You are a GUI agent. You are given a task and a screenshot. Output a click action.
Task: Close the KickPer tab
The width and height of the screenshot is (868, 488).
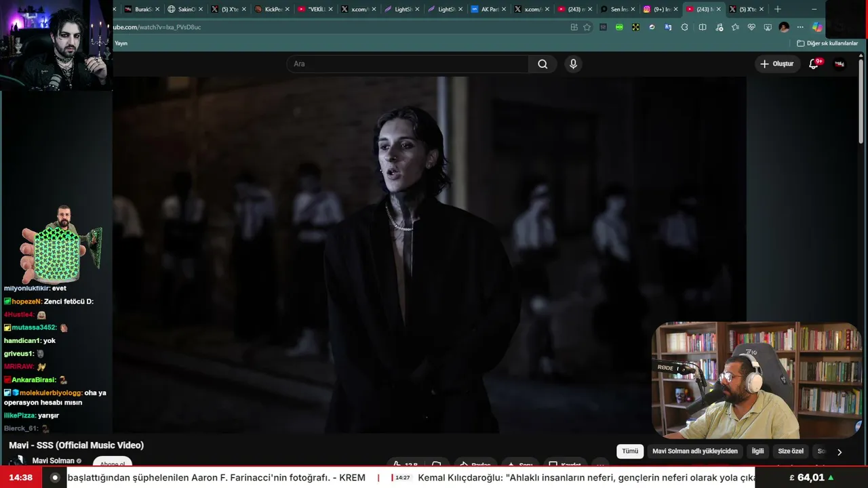click(288, 9)
